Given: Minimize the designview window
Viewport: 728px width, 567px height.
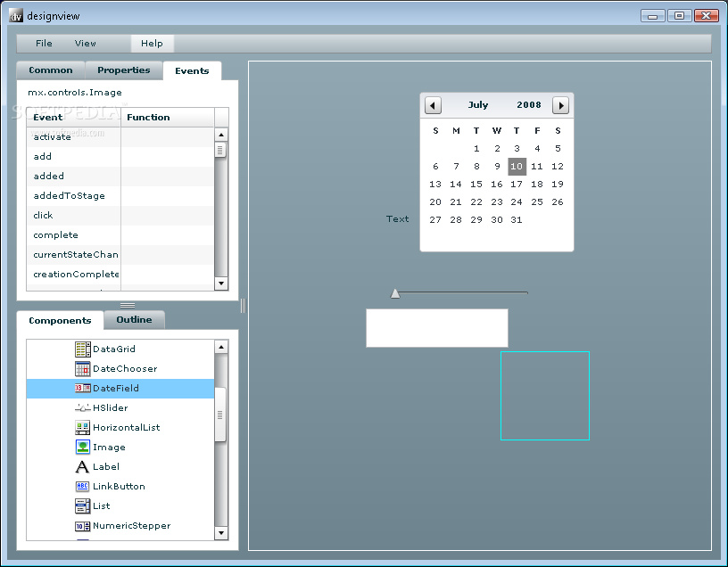Looking at the screenshot, I should coord(653,16).
